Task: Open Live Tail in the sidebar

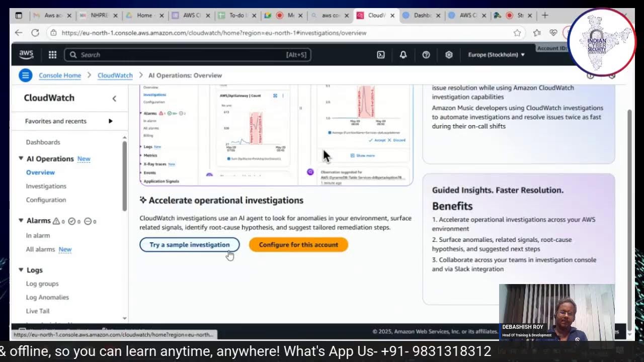Action: tap(38, 311)
